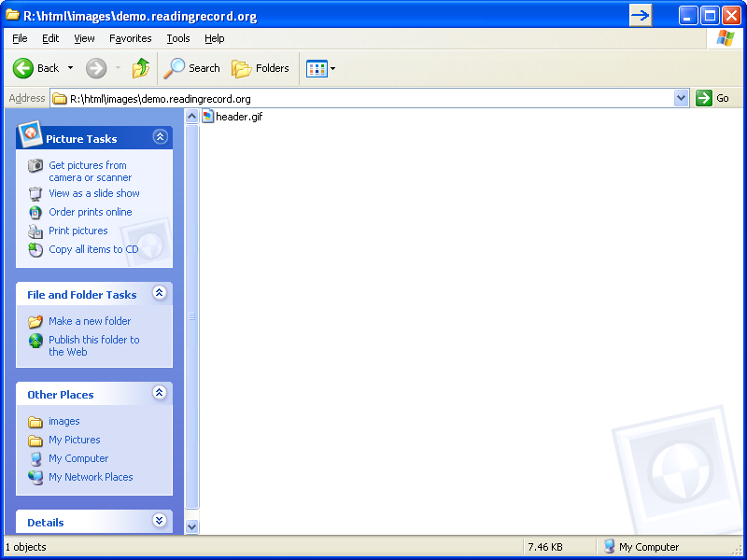Image resolution: width=747 pixels, height=560 pixels.
Task: Click the 7.46 KB status text
Action: click(x=545, y=547)
